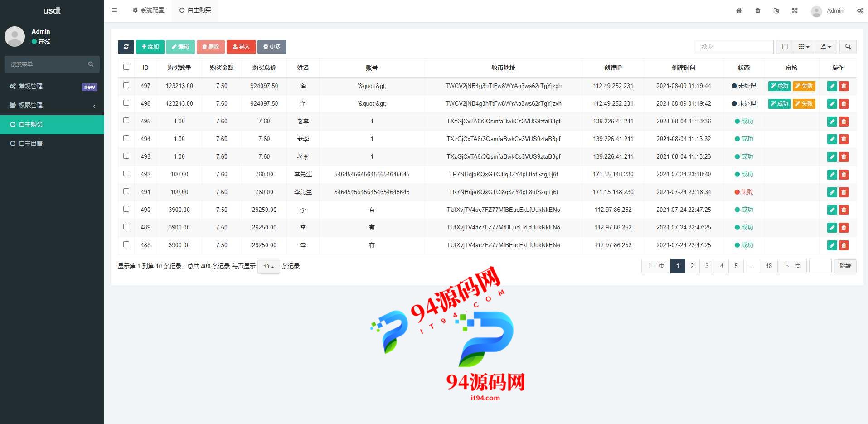
Task: Open the settings cogs icon at top right
Action: pyautogui.click(x=860, y=10)
